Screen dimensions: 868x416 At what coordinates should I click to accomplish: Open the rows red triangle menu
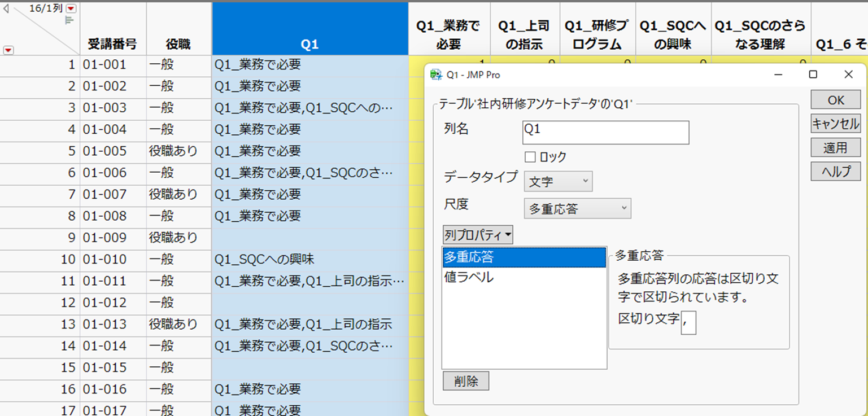coord(8,51)
